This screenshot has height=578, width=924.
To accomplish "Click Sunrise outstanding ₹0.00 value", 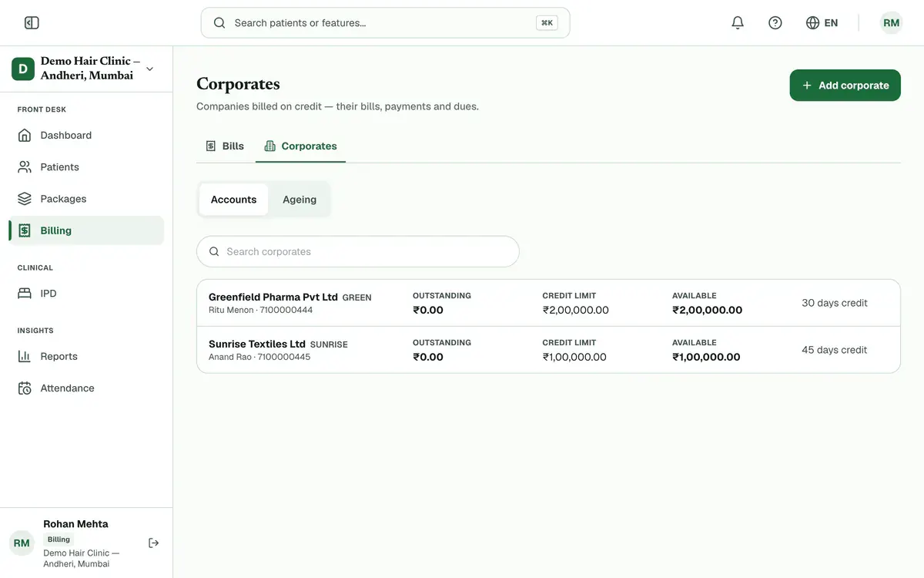I will [428, 357].
